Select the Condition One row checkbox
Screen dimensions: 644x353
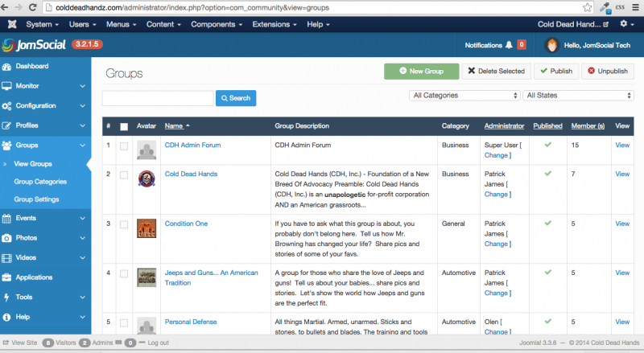(124, 224)
